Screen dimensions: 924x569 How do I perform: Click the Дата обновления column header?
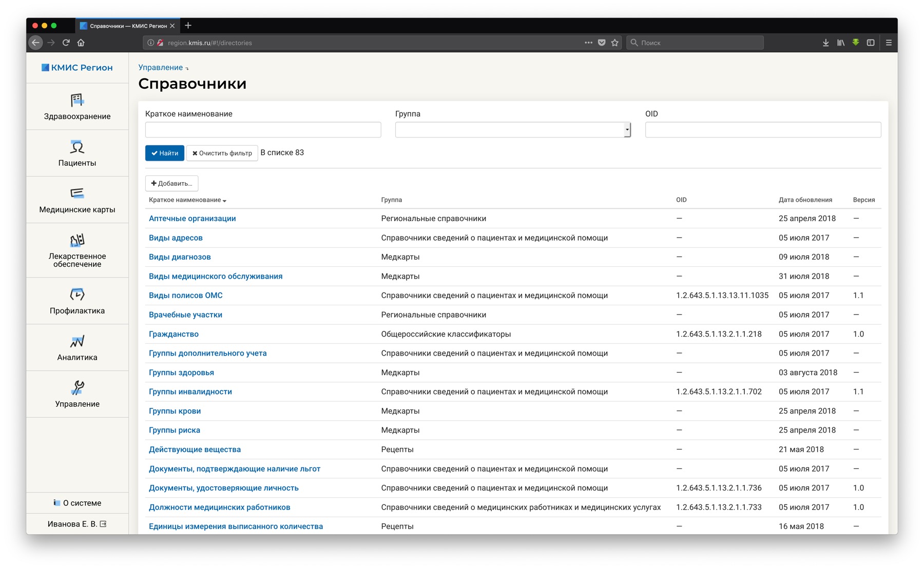click(x=805, y=200)
